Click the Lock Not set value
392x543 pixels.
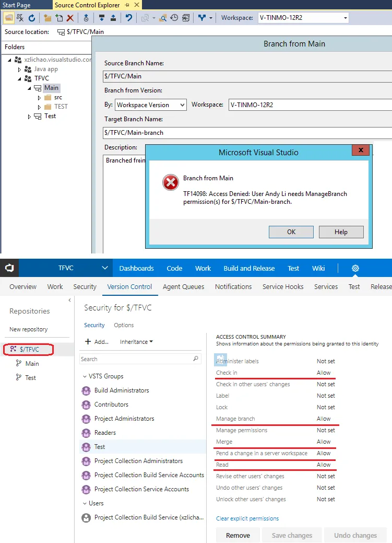point(326,407)
